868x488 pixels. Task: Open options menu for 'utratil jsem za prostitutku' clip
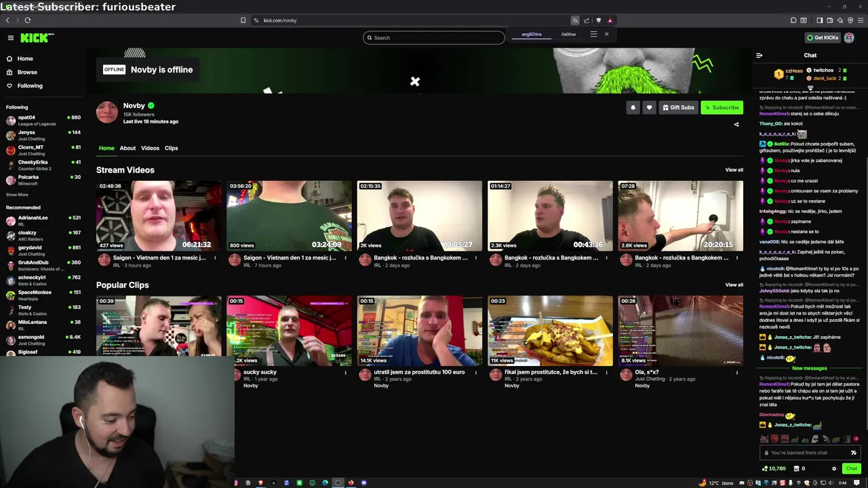475,372
